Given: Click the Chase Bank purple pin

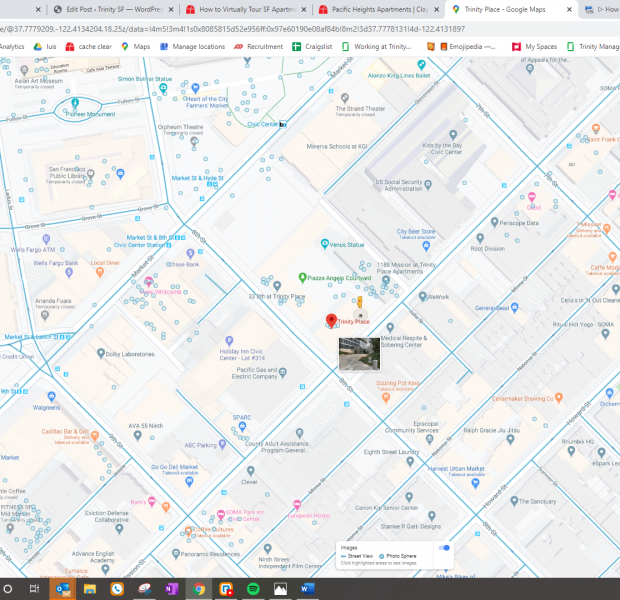Looking at the screenshot, I should click(190, 253).
